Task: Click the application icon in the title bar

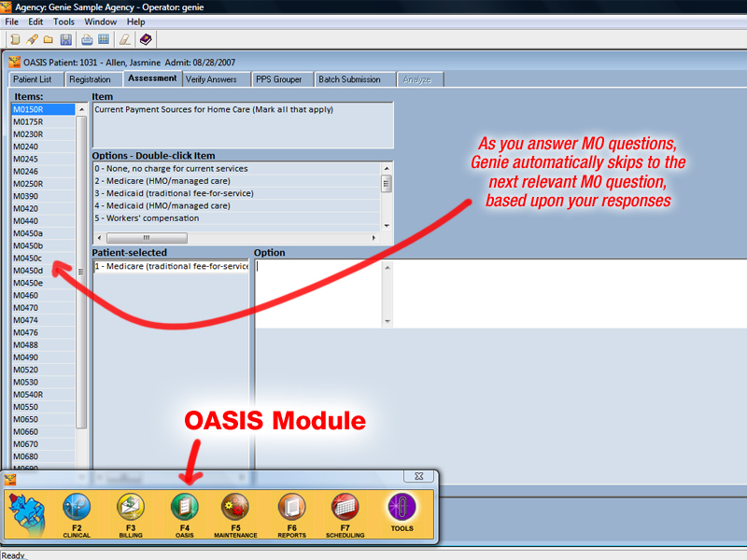Action: 7,7
